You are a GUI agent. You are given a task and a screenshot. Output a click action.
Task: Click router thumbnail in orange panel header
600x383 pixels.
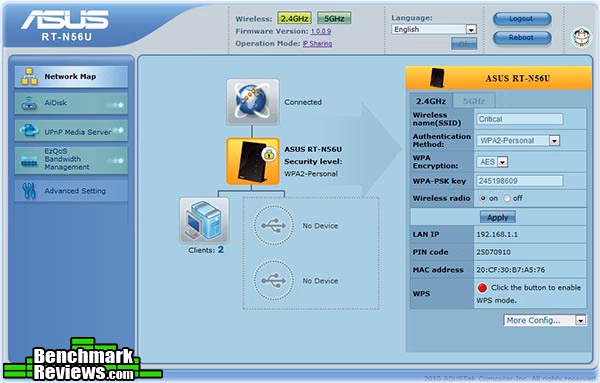[437, 78]
